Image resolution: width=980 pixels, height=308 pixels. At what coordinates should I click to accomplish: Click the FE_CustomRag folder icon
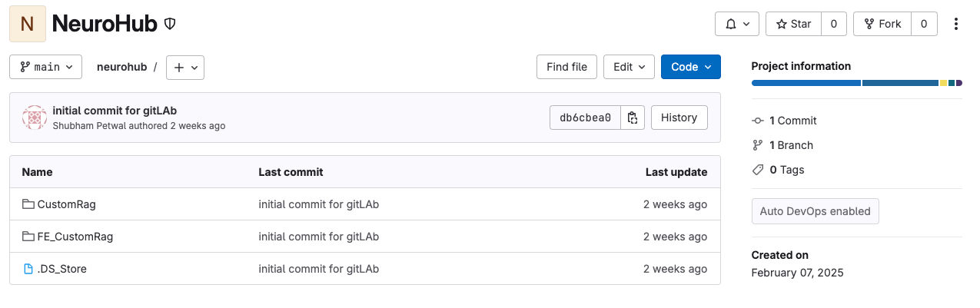click(x=28, y=237)
